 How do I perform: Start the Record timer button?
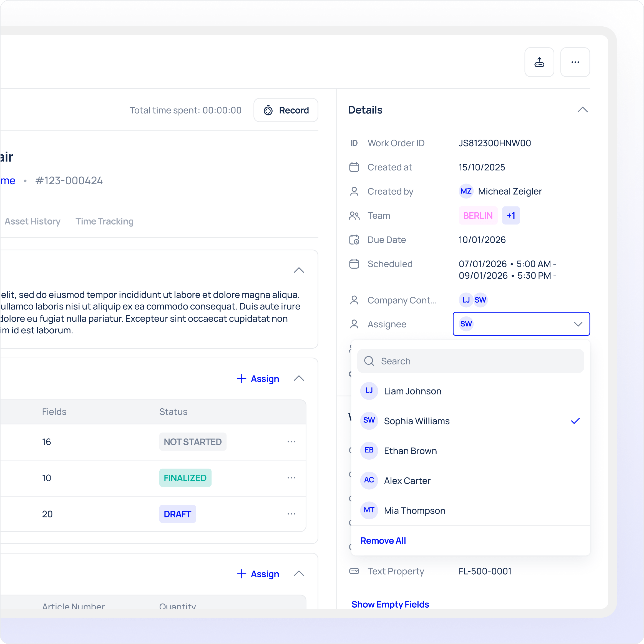[x=286, y=110]
